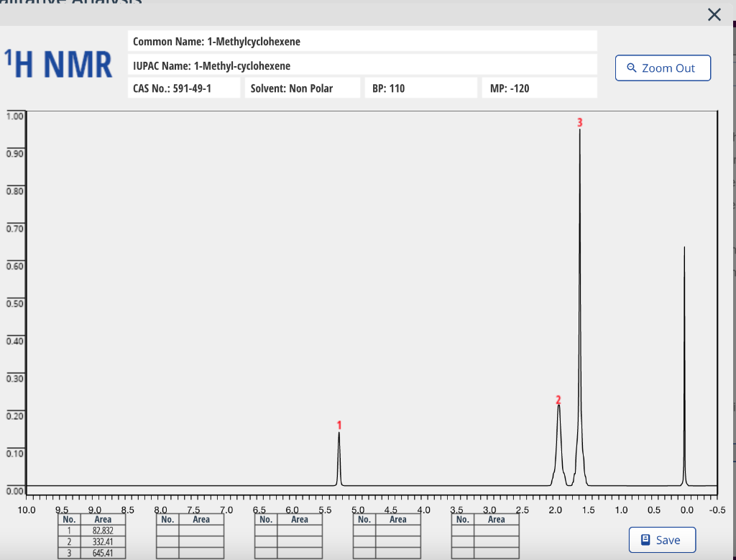Click the Common Name 1-Methylcyclohexene field
The width and height of the screenshot is (736, 560).
pyautogui.click(x=362, y=41)
